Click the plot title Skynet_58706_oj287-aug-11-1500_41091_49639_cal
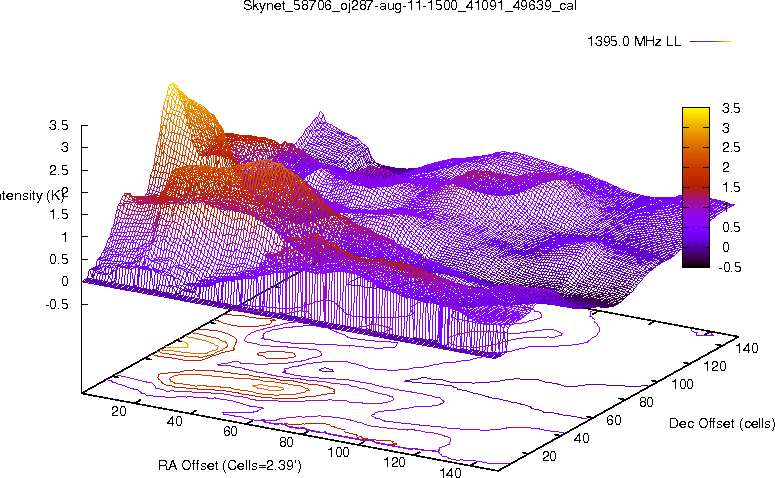 click(410, 6)
